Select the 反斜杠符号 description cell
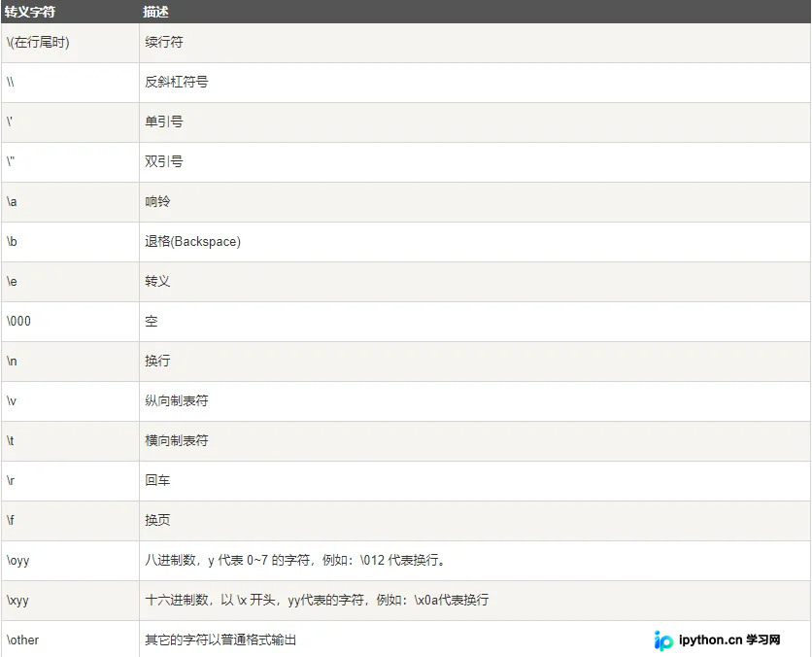This screenshot has height=657, width=812. 475,83
